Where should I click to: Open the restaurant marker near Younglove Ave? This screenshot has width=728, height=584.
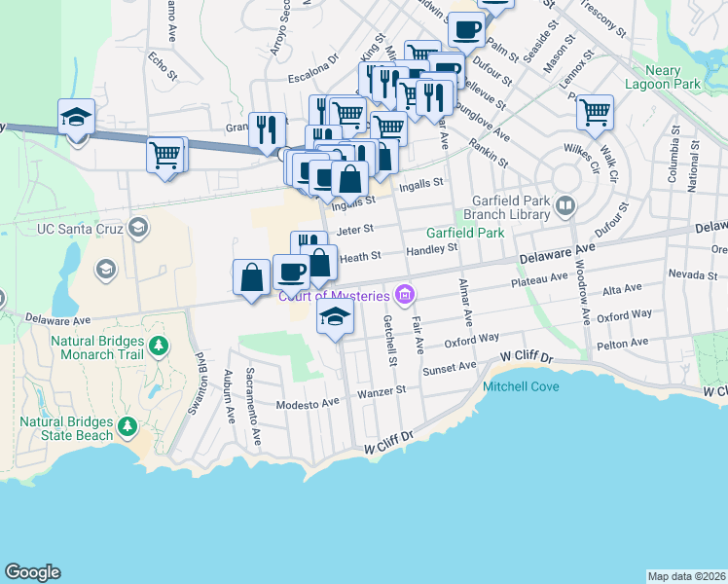(434, 99)
